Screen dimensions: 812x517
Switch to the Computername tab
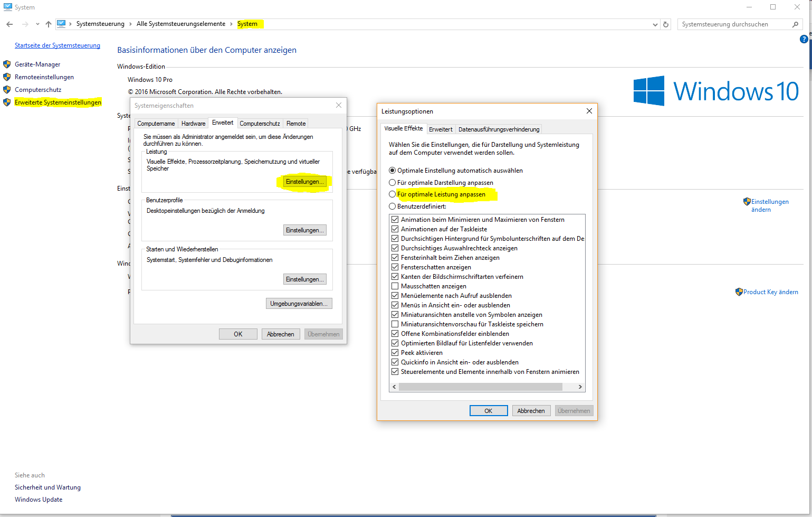(156, 124)
